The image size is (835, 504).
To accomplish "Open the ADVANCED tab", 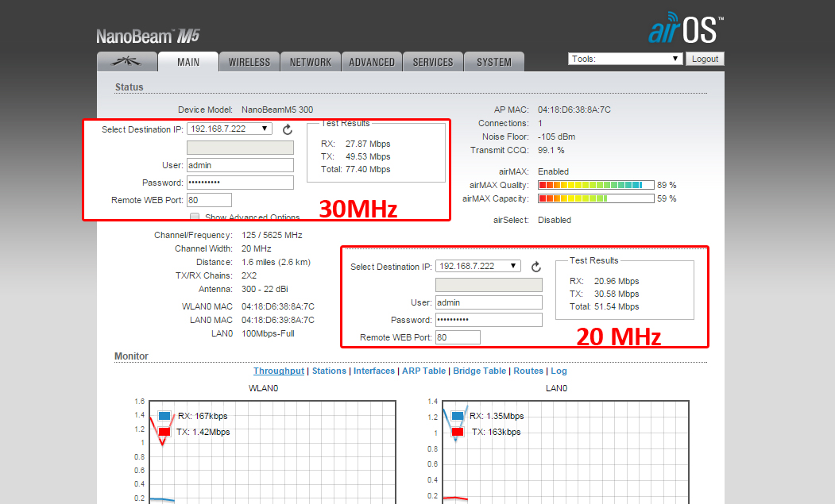I will click(x=372, y=62).
